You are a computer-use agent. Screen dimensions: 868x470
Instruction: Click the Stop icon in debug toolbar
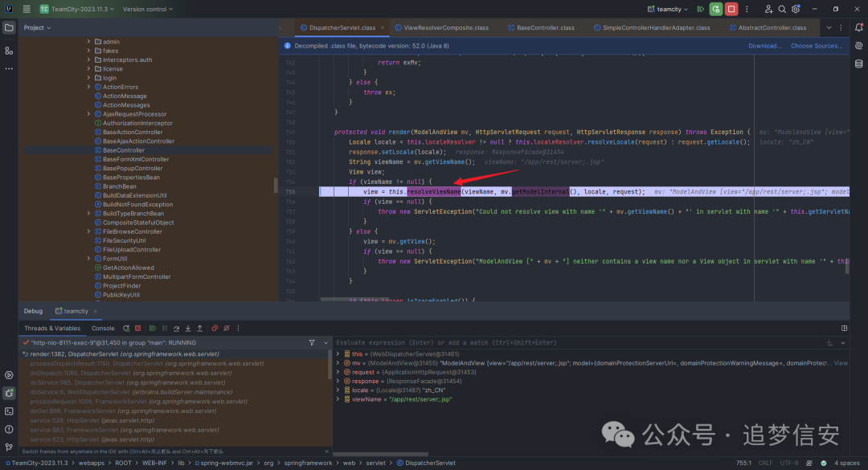(x=138, y=329)
